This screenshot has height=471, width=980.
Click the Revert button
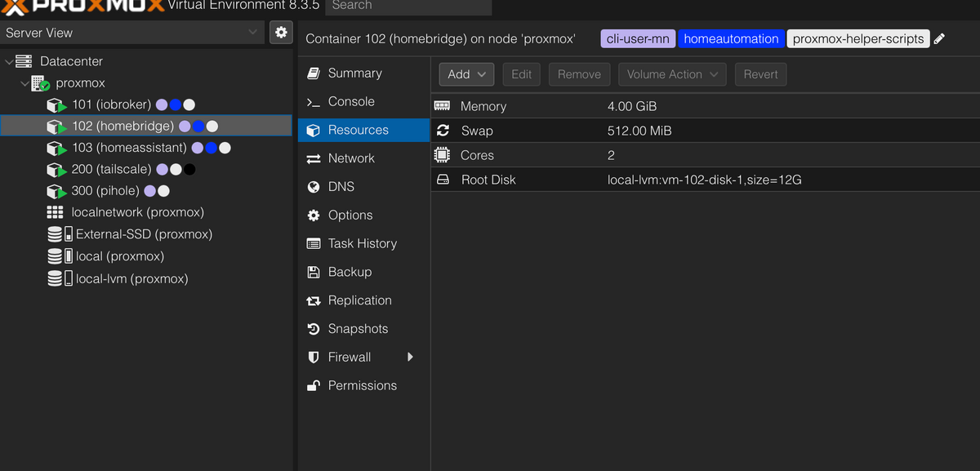coord(760,74)
